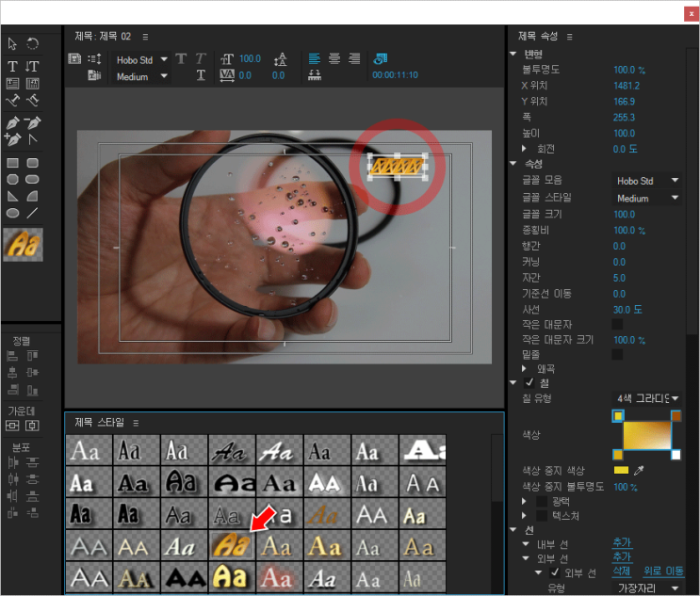700x596 pixels.
Task: Align text right in toolbar
Action: (x=354, y=58)
